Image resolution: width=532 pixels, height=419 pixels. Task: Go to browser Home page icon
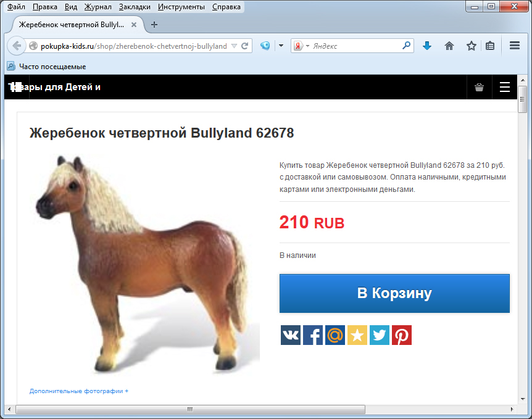click(449, 46)
